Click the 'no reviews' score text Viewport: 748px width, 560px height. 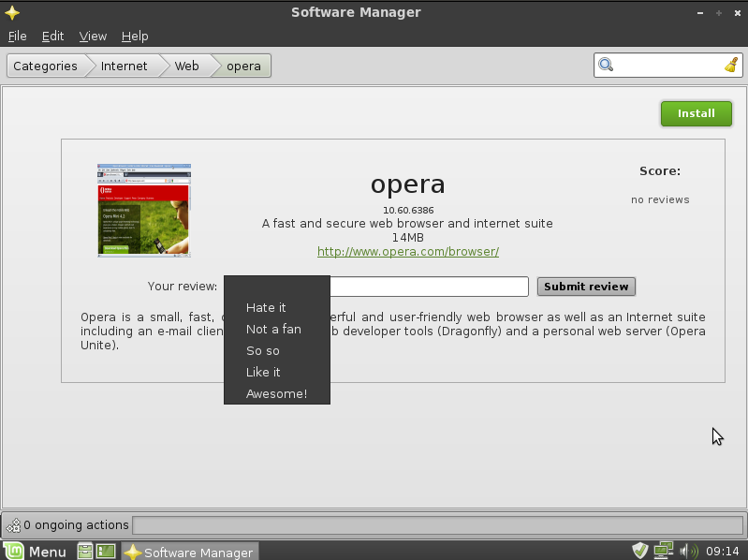pos(660,199)
